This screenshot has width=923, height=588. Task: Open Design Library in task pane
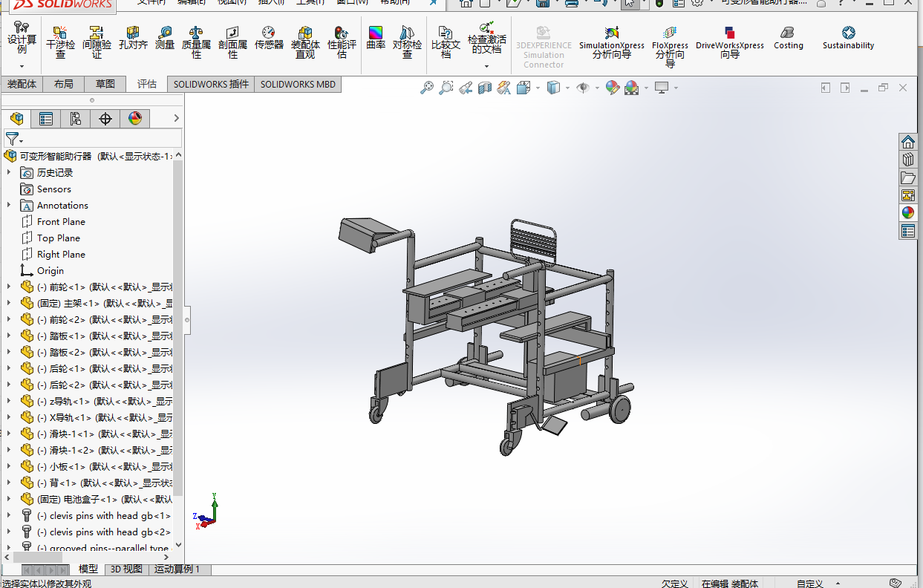[x=908, y=160]
